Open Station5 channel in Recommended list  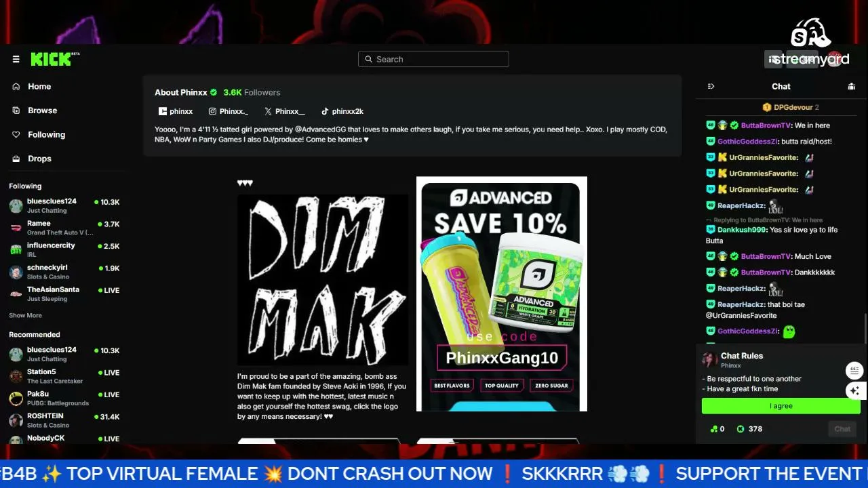(x=64, y=376)
